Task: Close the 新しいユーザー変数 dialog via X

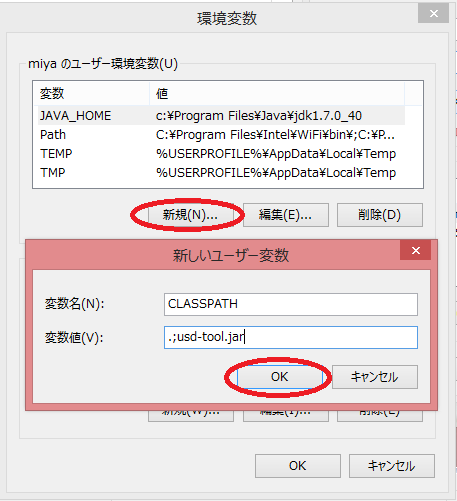Action: (x=416, y=251)
